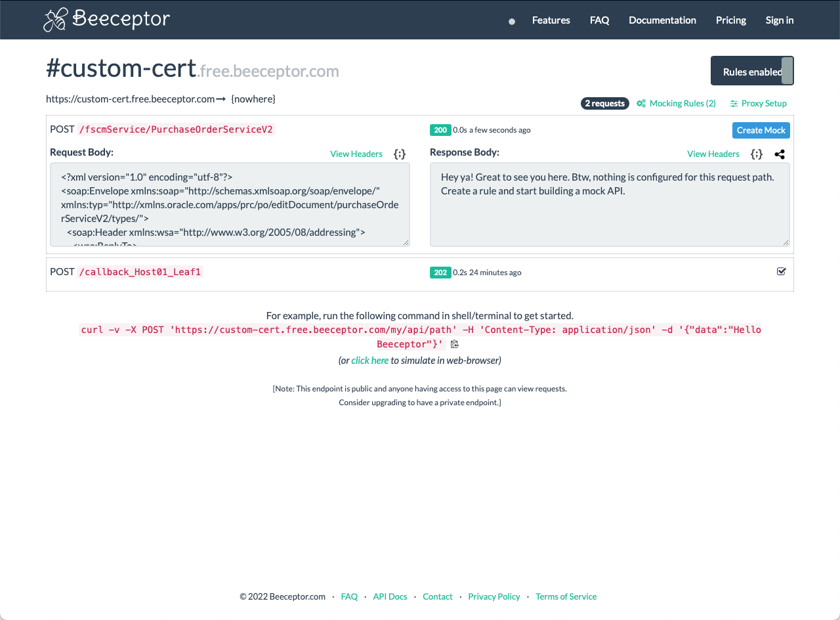View headers of the PurchaseOrderServiceV2 request
Viewport: 840px width, 620px height.
coord(356,154)
